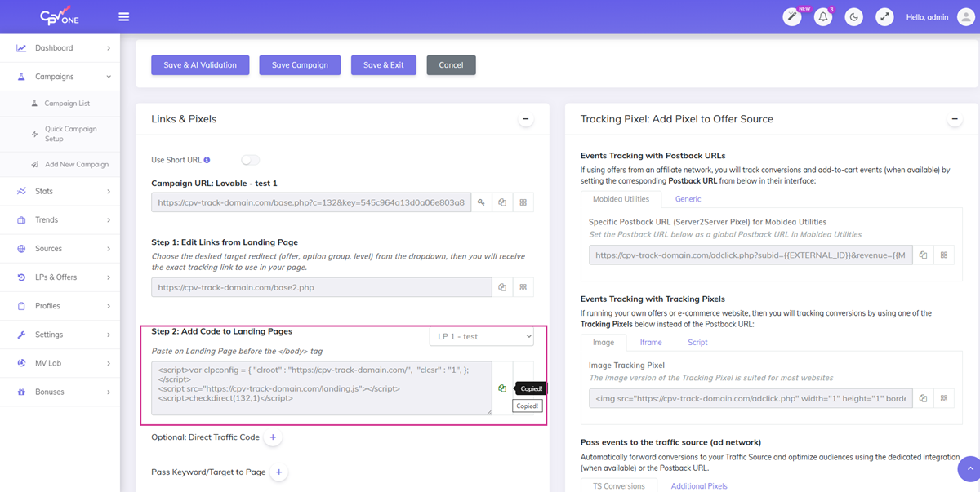
Task: Open Add New Campaign
Action: click(77, 165)
